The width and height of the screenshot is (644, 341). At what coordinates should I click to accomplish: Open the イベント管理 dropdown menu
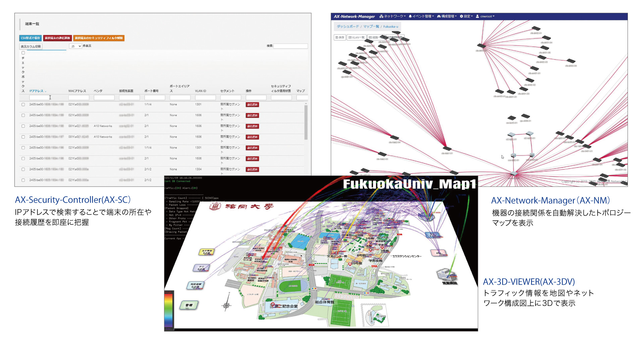click(421, 16)
